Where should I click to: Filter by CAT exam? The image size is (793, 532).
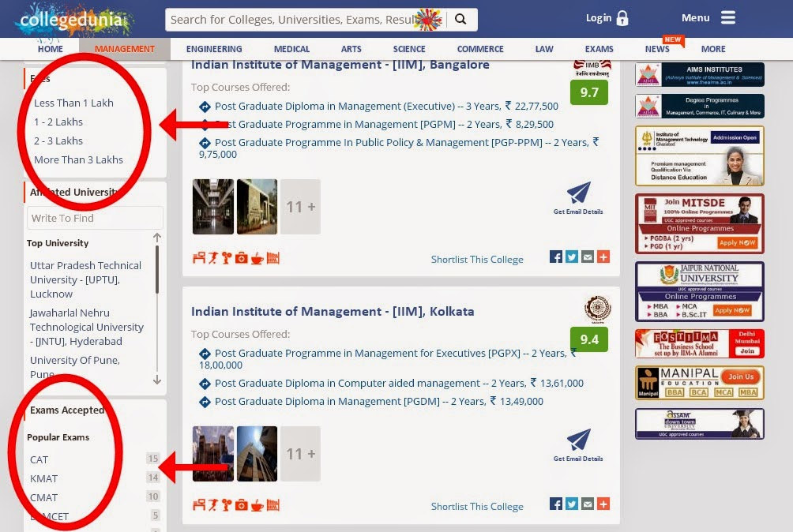[x=39, y=459]
